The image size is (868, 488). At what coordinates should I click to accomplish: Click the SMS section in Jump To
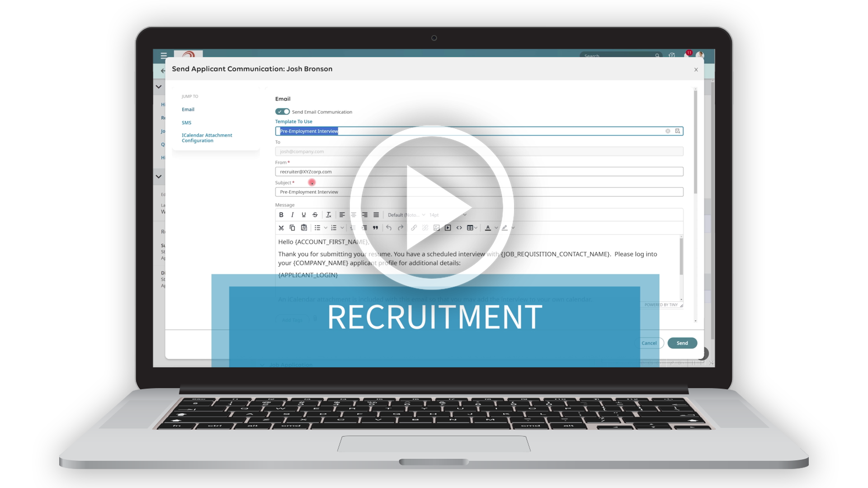[x=186, y=122]
